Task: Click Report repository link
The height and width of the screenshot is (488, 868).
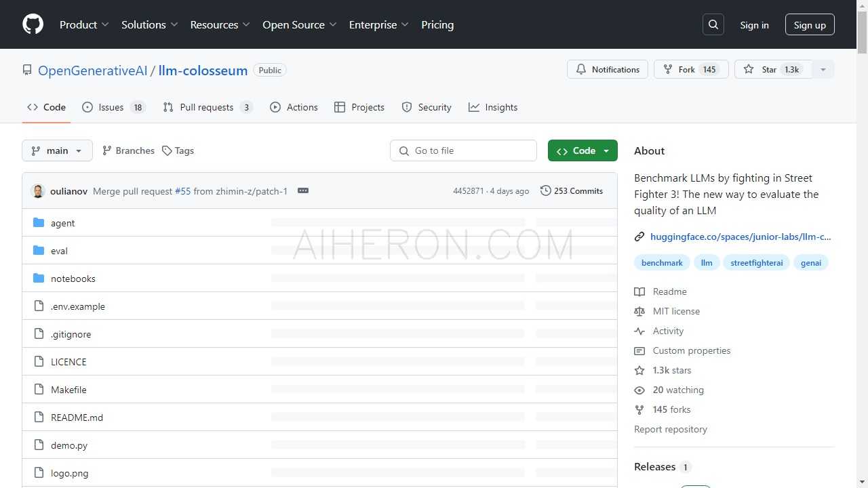Action: [x=671, y=429]
